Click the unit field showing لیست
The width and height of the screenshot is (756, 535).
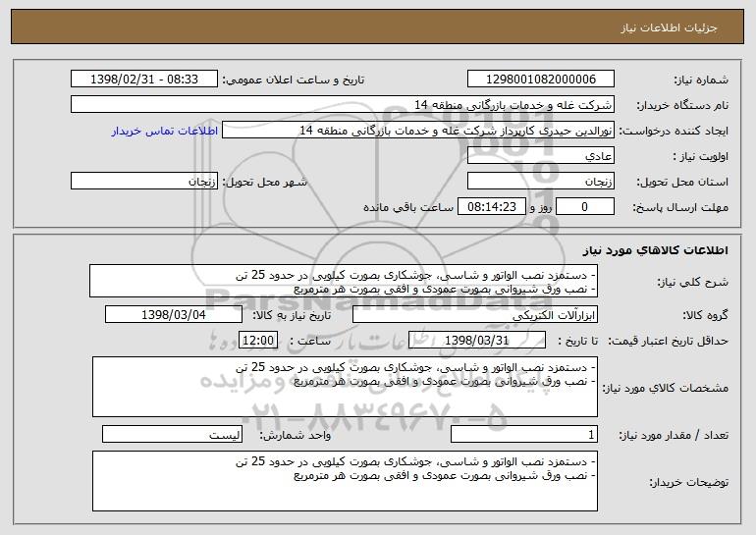tap(172, 434)
